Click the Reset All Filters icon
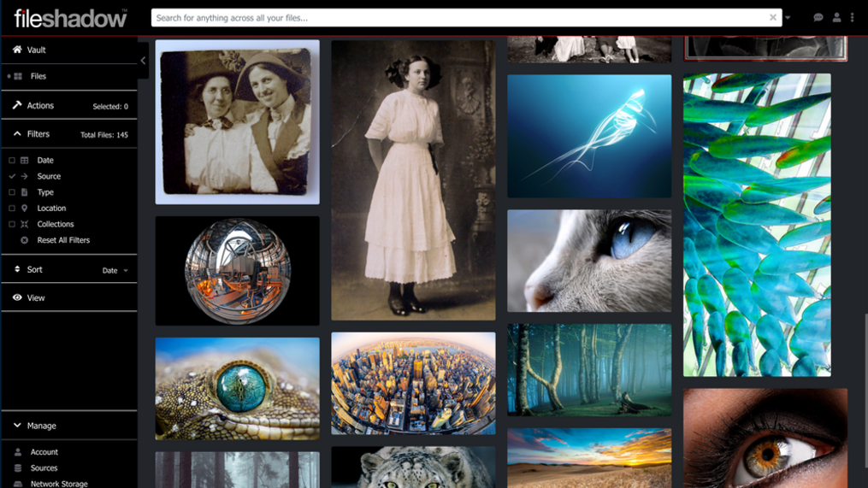This screenshot has width=868, height=488. coord(24,240)
